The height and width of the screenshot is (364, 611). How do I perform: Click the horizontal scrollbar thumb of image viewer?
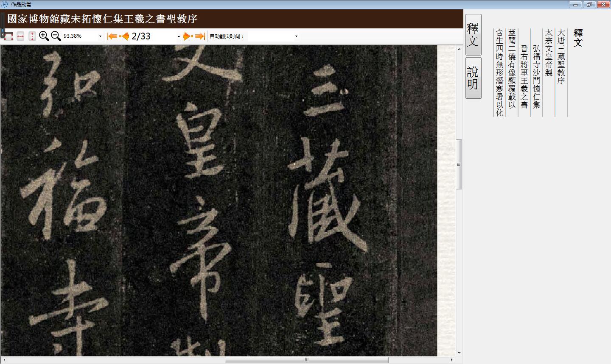point(306,360)
